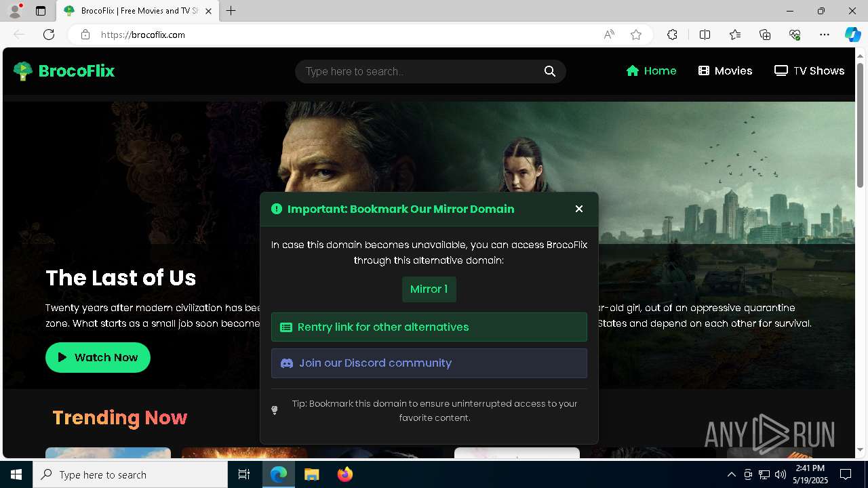Open the TV Shows navigation link
868x488 pixels.
809,70
